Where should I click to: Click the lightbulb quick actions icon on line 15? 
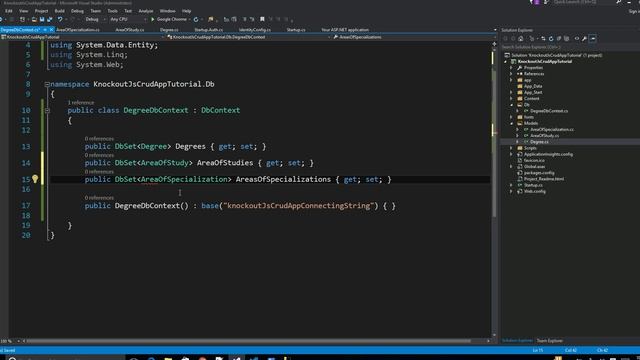(x=35, y=179)
